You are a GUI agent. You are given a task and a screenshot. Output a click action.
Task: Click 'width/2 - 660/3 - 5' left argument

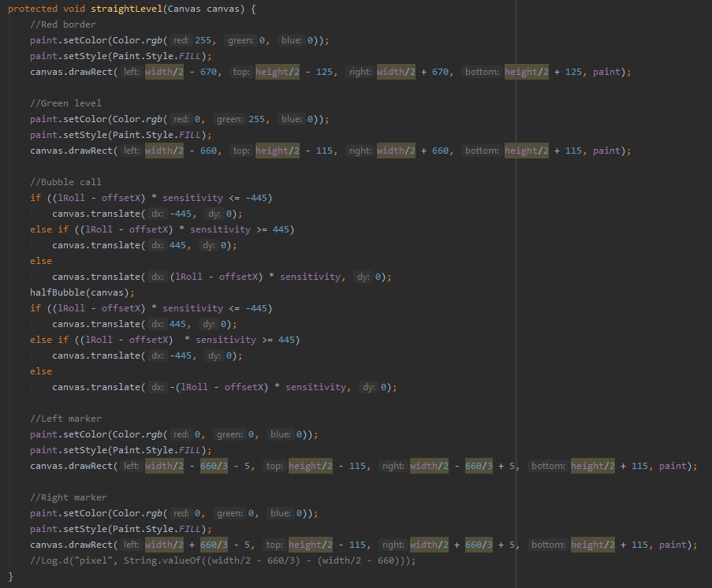click(197, 466)
